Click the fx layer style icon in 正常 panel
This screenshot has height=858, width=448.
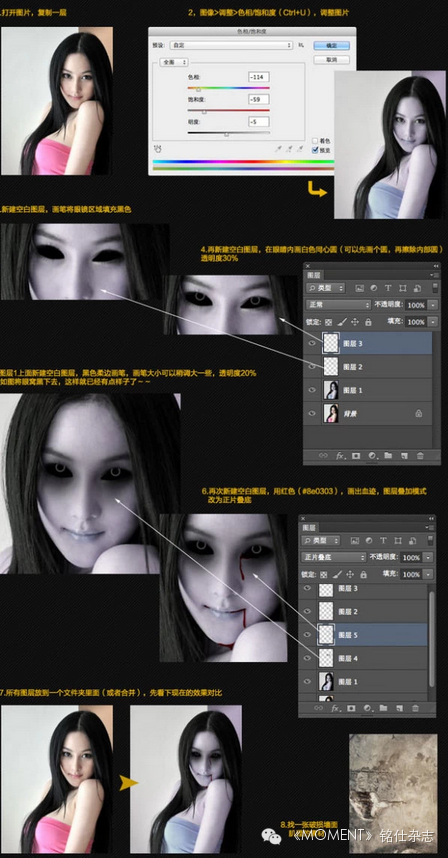pyautogui.click(x=340, y=455)
